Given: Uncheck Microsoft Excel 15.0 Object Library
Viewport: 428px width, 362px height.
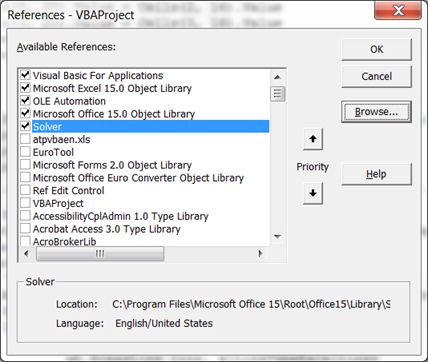Looking at the screenshot, I should (x=25, y=88).
